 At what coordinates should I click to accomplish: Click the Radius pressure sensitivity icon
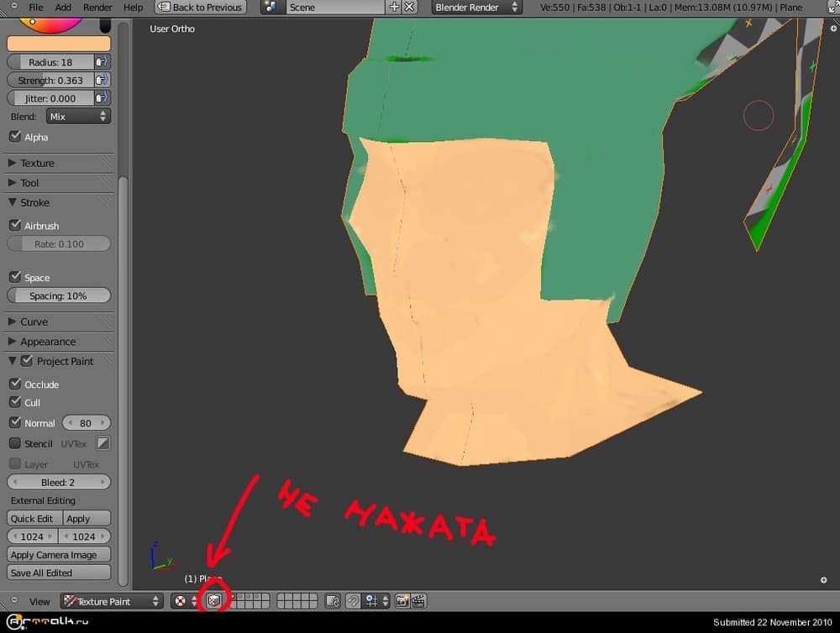102,62
